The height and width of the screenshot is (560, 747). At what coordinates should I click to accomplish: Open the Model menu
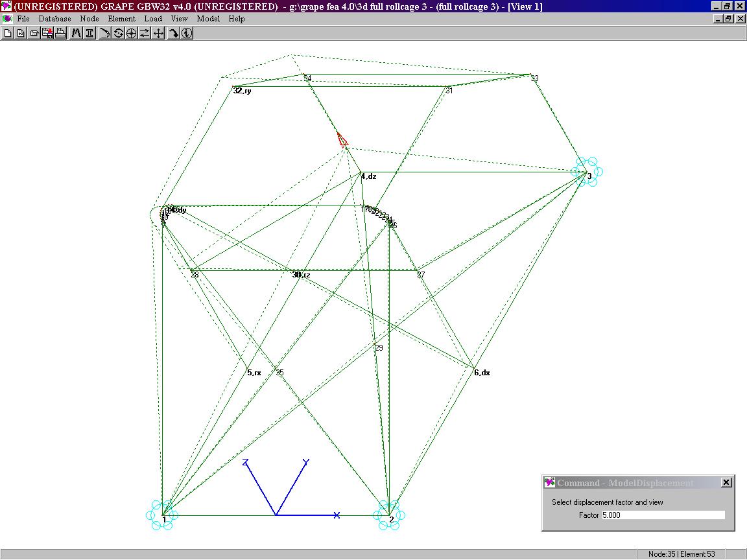click(x=208, y=19)
